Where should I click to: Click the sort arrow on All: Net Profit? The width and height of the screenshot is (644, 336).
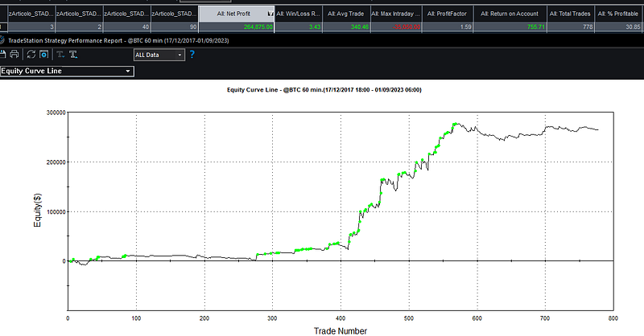[270, 14]
